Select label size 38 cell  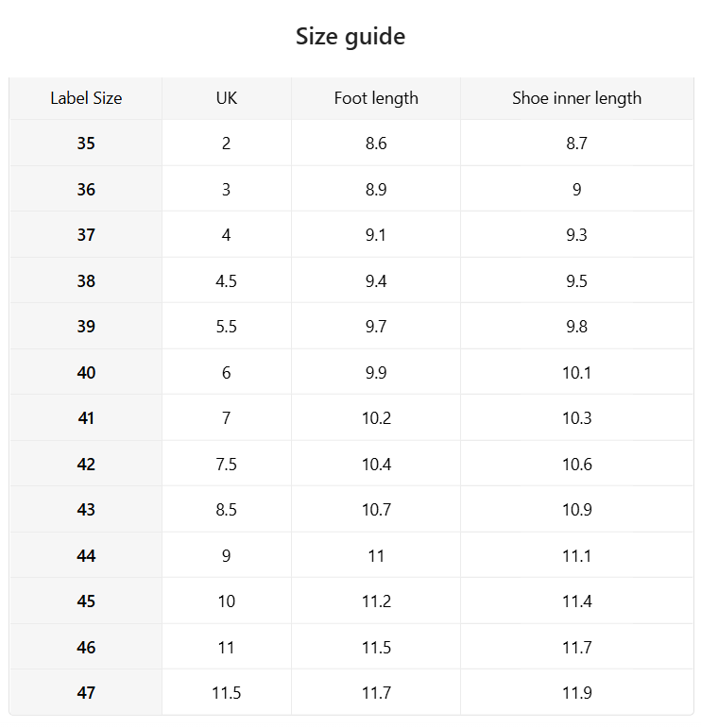click(x=86, y=281)
